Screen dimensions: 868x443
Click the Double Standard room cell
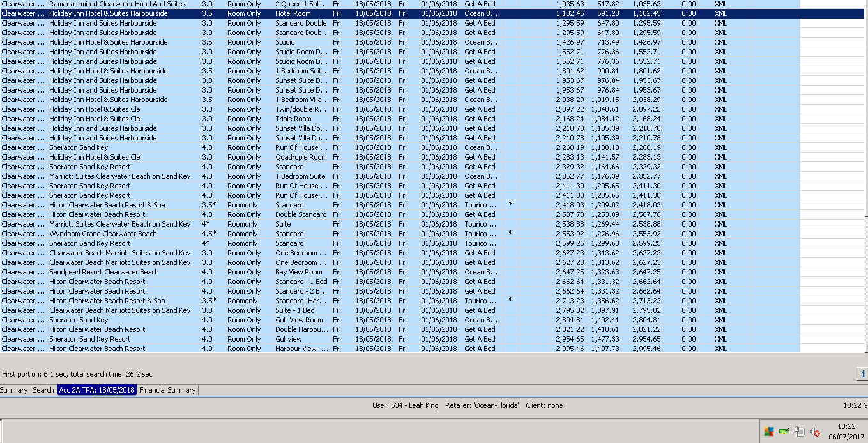coord(301,214)
